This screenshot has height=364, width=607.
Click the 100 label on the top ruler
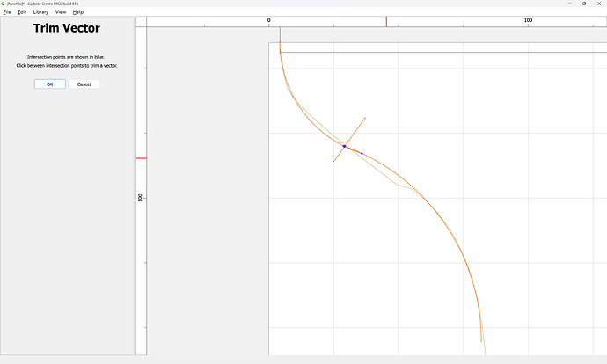[x=528, y=20]
